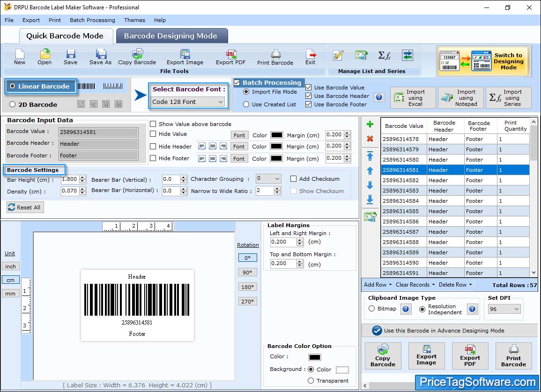Click the red X delete row icon
The width and height of the screenshot is (541, 392).
[370, 139]
